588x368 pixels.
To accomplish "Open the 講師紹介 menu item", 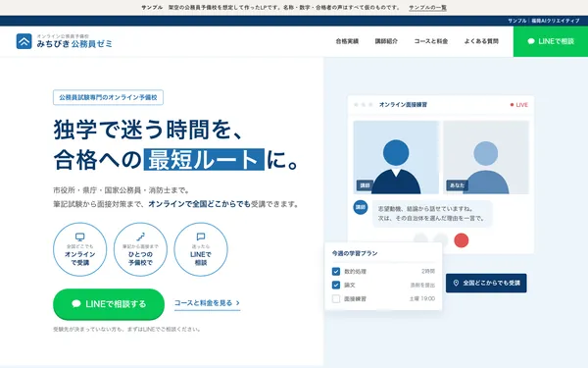I will (x=386, y=41).
